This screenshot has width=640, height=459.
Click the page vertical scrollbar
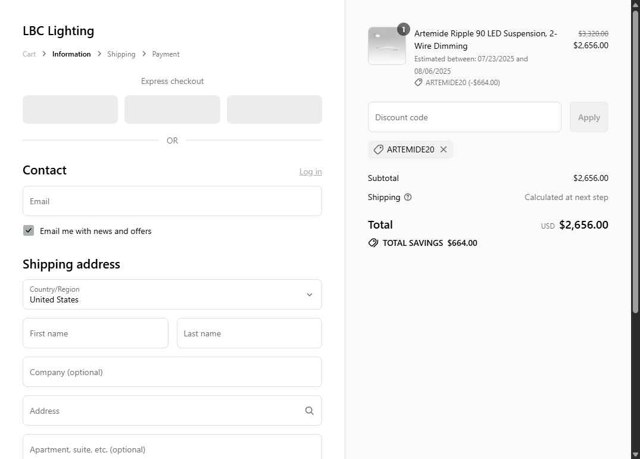click(635, 162)
